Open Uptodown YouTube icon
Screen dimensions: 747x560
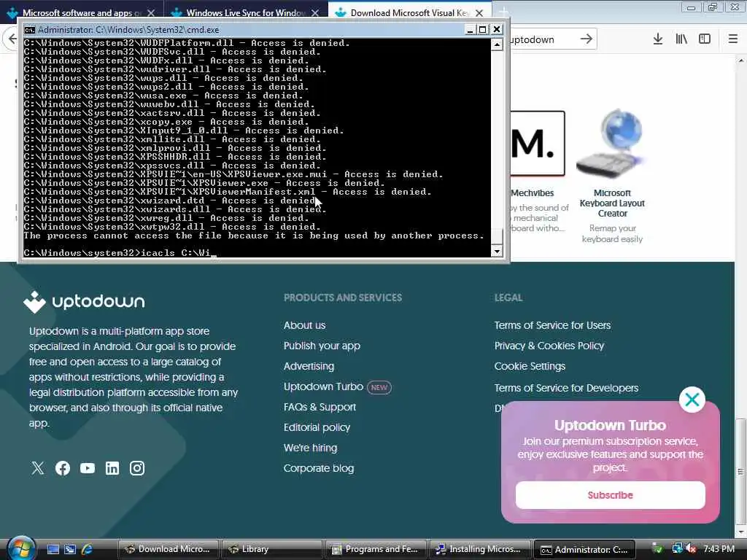[x=88, y=468]
